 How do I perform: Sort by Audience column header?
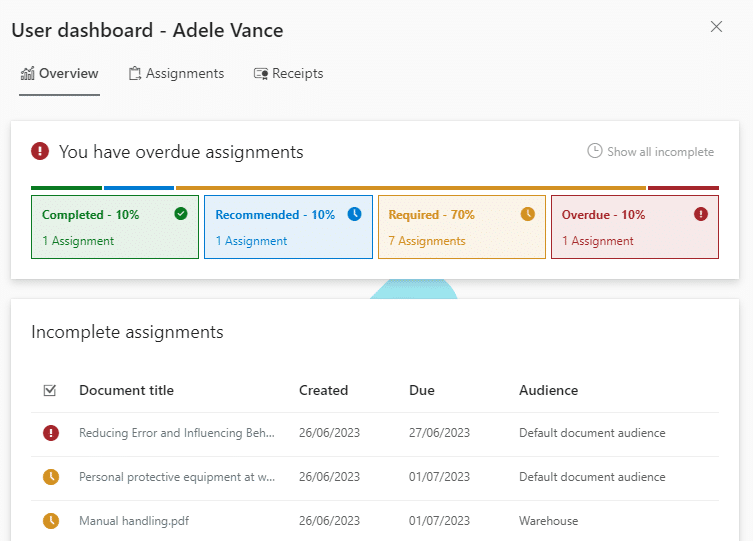coord(548,390)
